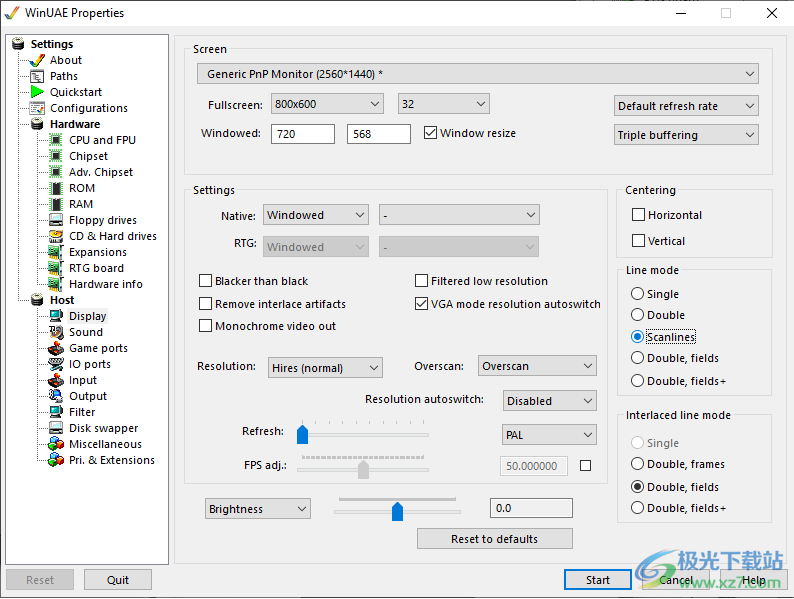This screenshot has height=599, width=794.
Task: Open the Brightness dropdown
Action: tap(258, 509)
